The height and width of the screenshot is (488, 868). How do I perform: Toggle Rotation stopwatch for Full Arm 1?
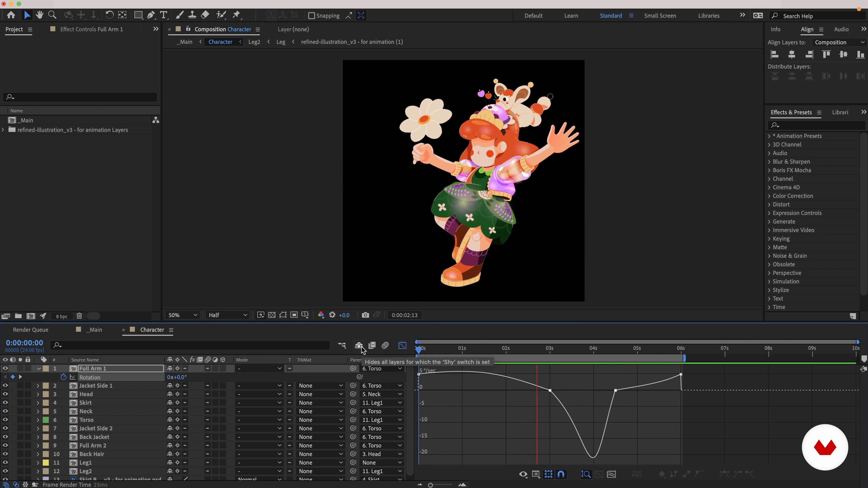click(x=63, y=377)
